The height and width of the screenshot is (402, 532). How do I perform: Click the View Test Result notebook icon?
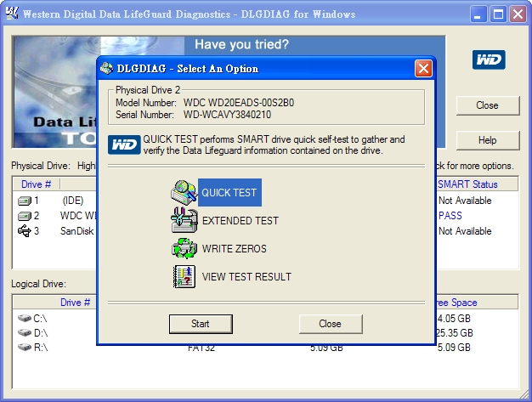pos(184,276)
